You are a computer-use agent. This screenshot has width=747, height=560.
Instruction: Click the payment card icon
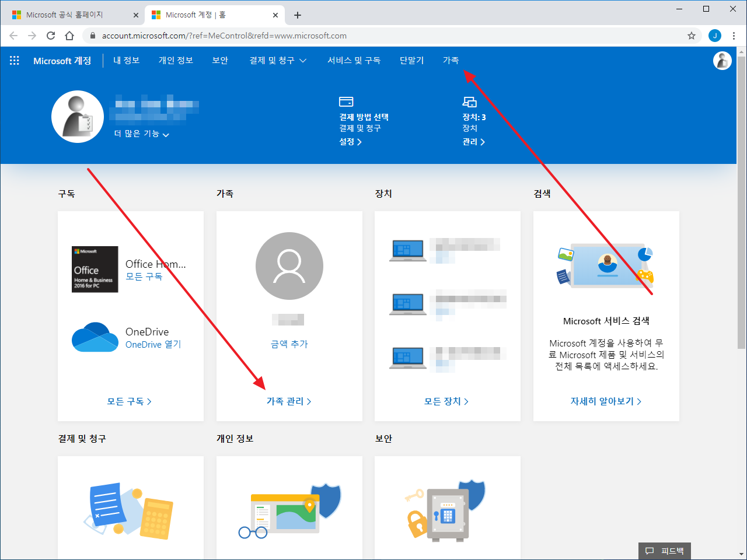pos(346,102)
